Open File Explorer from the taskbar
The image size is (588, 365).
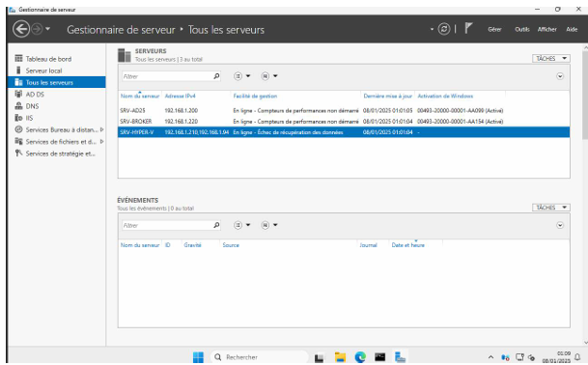pyautogui.click(x=340, y=357)
